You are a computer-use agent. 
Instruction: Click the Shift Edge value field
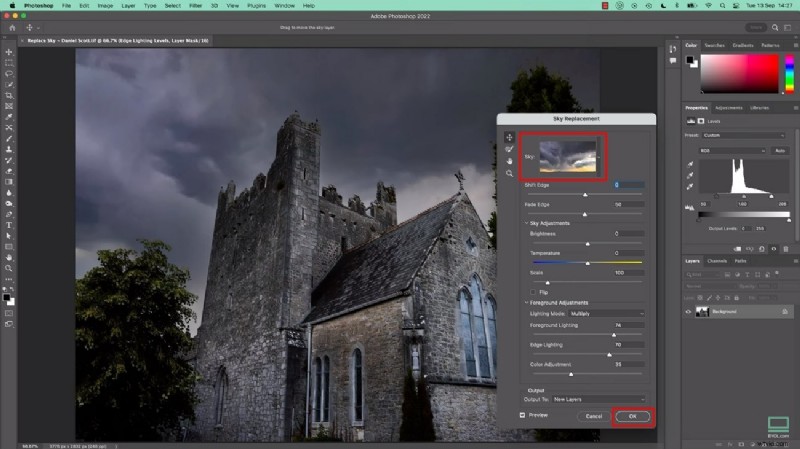[x=629, y=185]
